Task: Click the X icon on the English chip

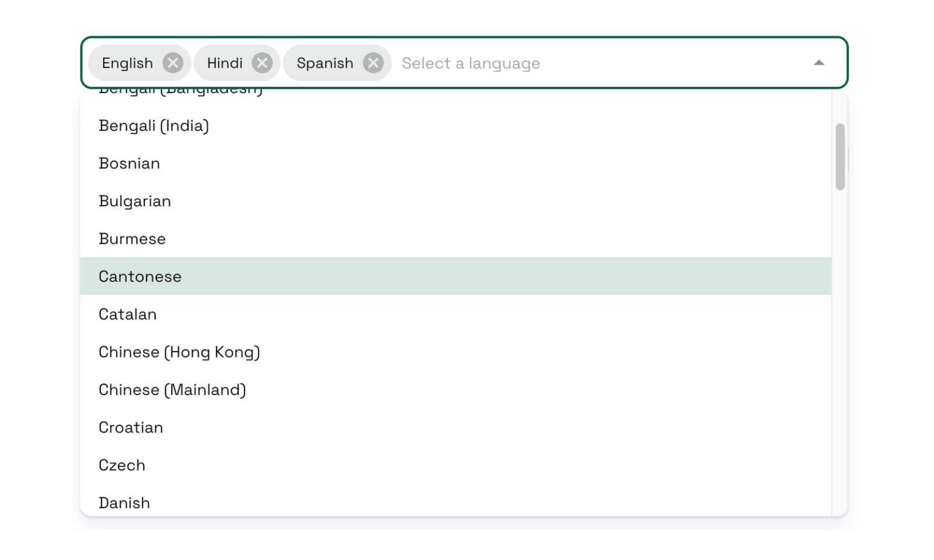Action: [173, 62]
